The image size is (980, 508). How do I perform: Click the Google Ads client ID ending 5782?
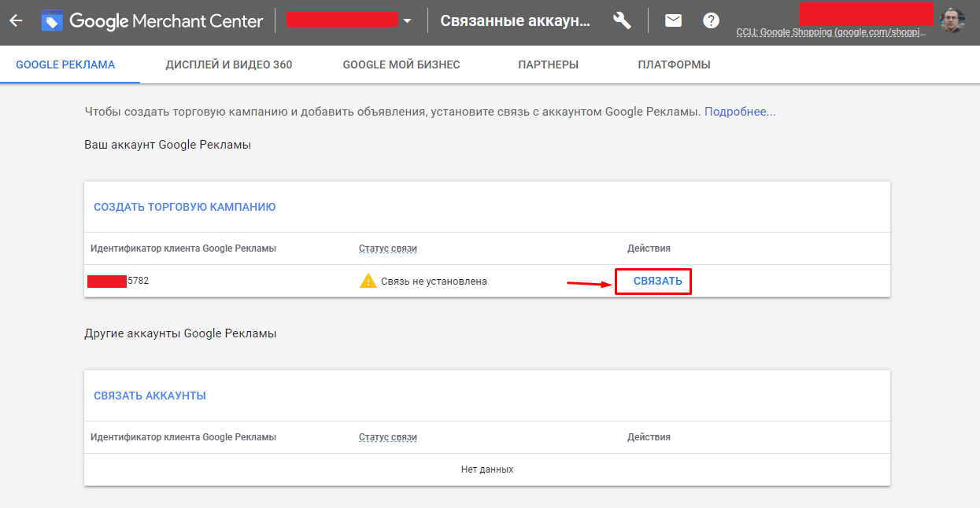pyautogui.click(x=118, y=281)
